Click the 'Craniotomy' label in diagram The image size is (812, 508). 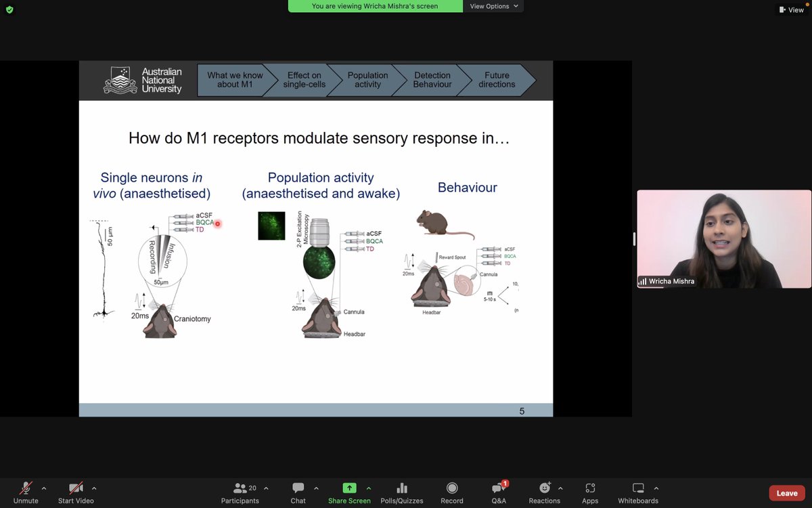(192, 318)
